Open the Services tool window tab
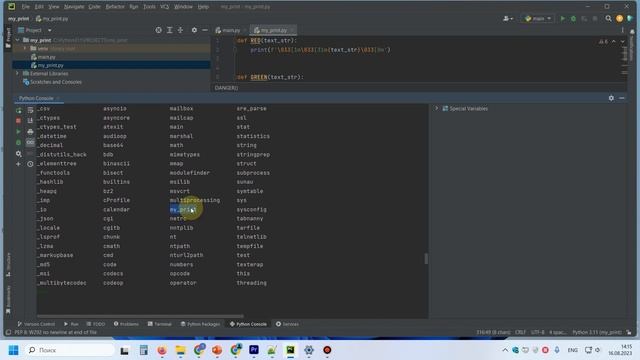This screenshot has height=360, width=640. pyautogui.click(x=287, y=324)
